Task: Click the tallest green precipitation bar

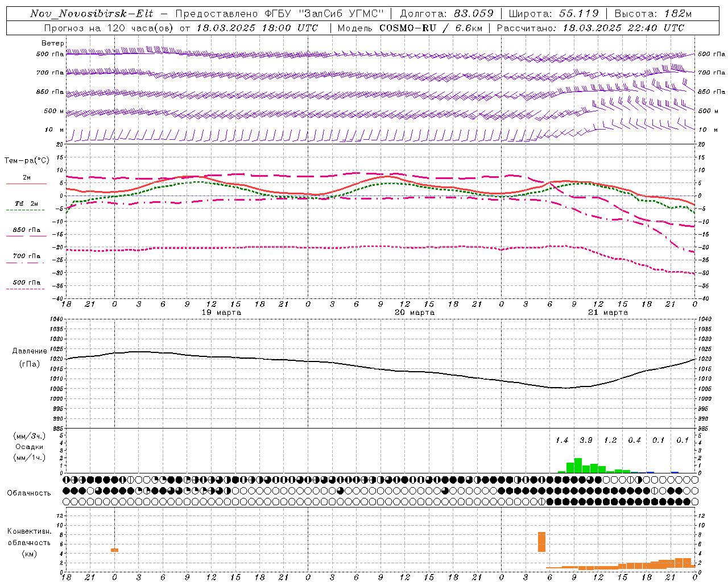Action: pos(578,465)
